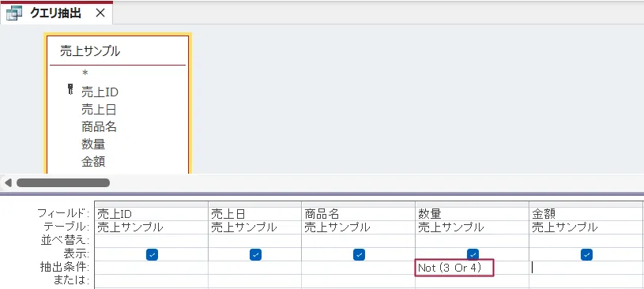Select the asterisk all-fields entry
The image size is (644, 289).
coord(85,74)
